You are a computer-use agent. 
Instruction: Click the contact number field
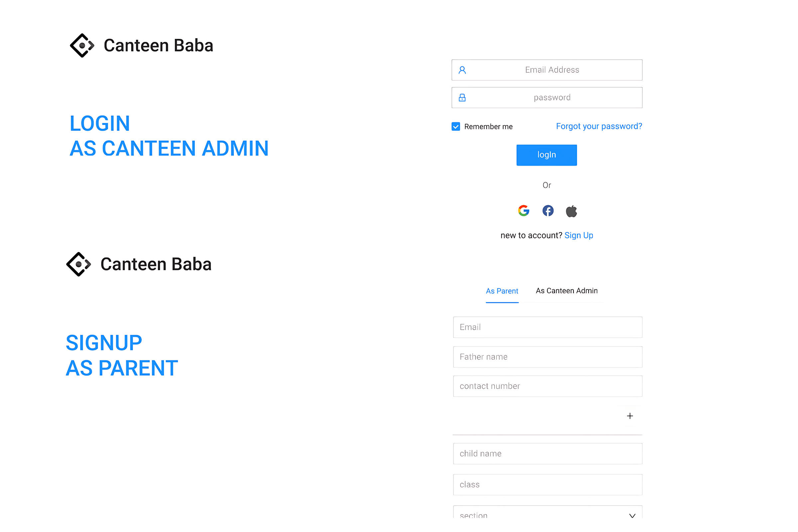(x=547, y=386)
